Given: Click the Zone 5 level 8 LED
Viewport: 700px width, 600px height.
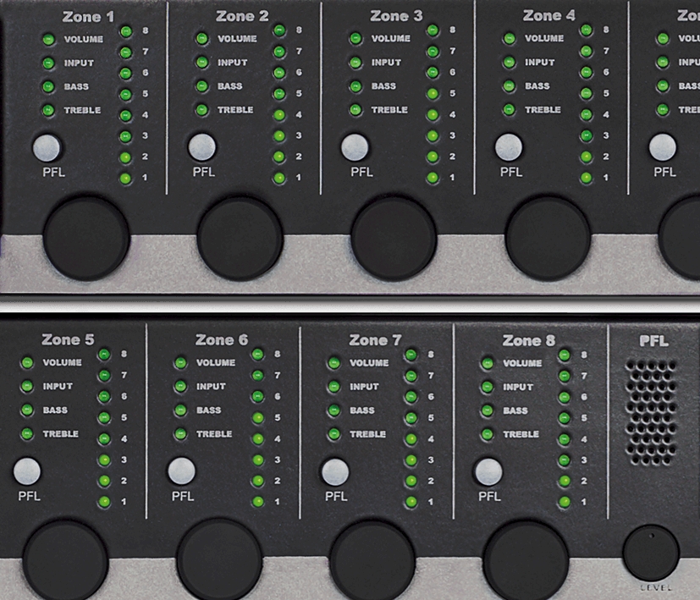Looking at the screenshot, I should (x=104, y=355).
